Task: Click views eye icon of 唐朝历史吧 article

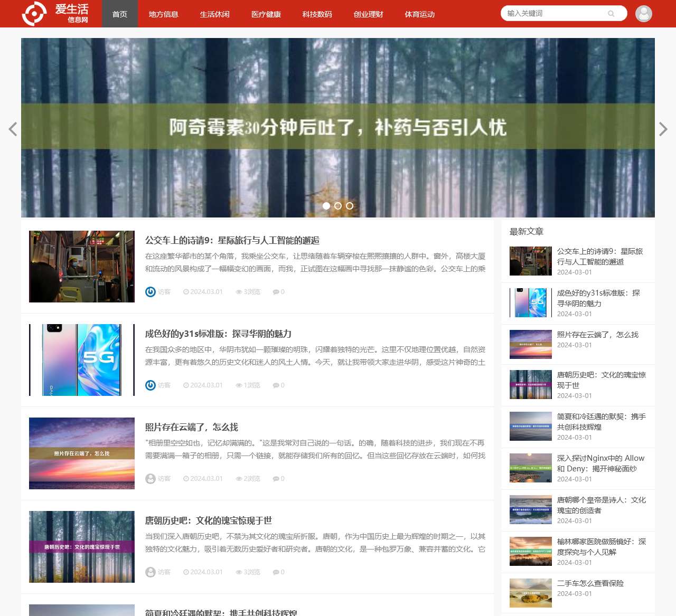Action: (239, 572)
